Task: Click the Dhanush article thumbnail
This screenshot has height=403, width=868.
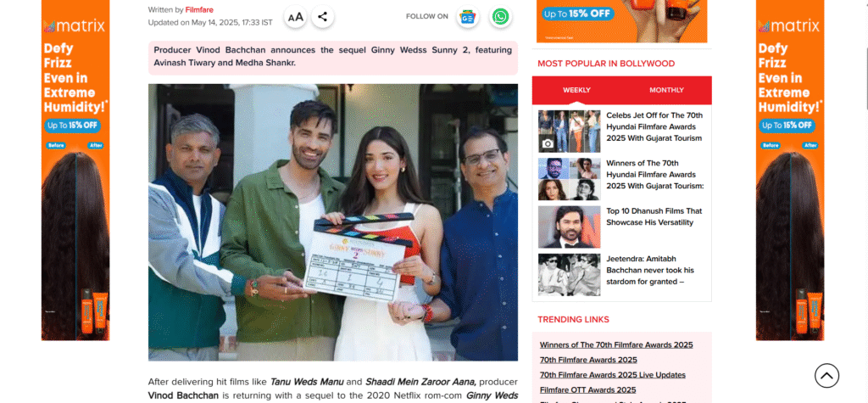Action: [x=569, y=227]
